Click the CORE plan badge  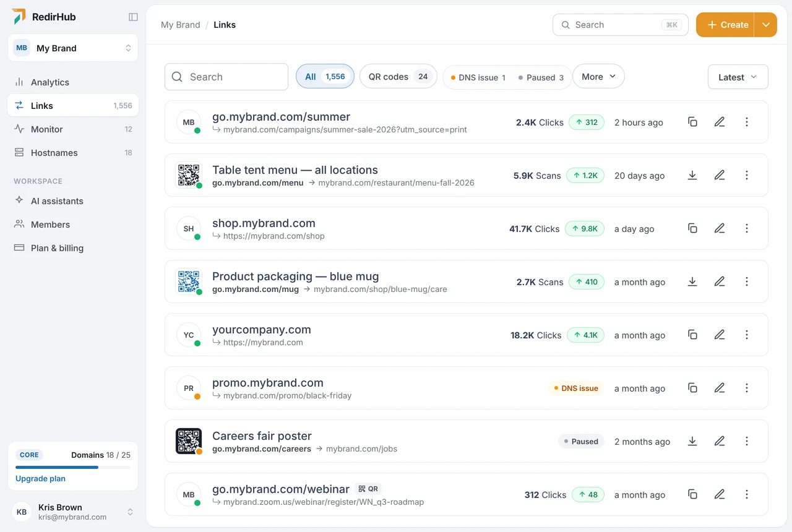[x=29, y=455]
